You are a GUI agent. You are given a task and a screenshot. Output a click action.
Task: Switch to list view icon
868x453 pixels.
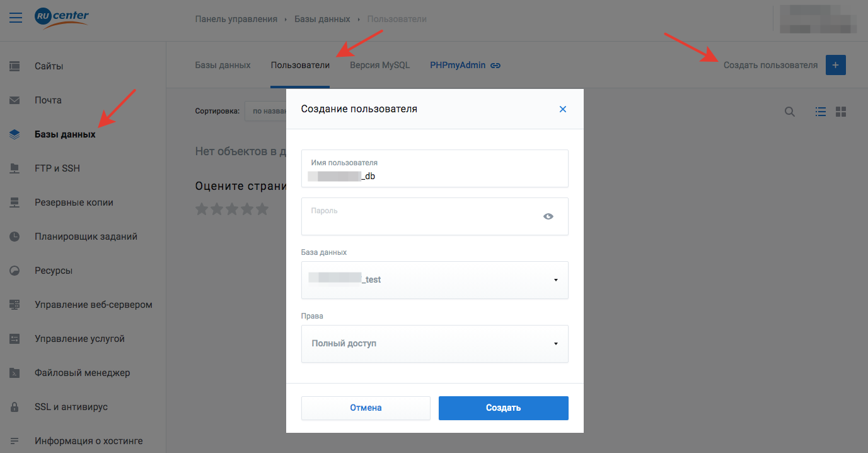tap(820, 112)
